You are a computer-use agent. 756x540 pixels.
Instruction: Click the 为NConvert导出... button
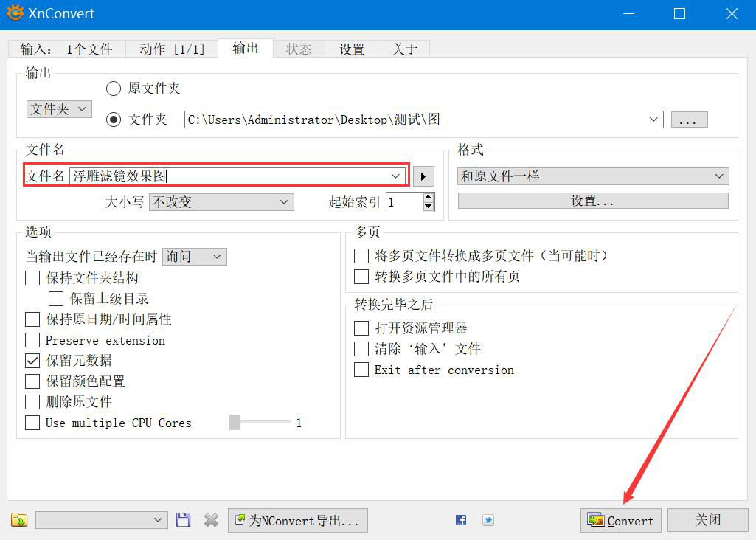[297, 521]
